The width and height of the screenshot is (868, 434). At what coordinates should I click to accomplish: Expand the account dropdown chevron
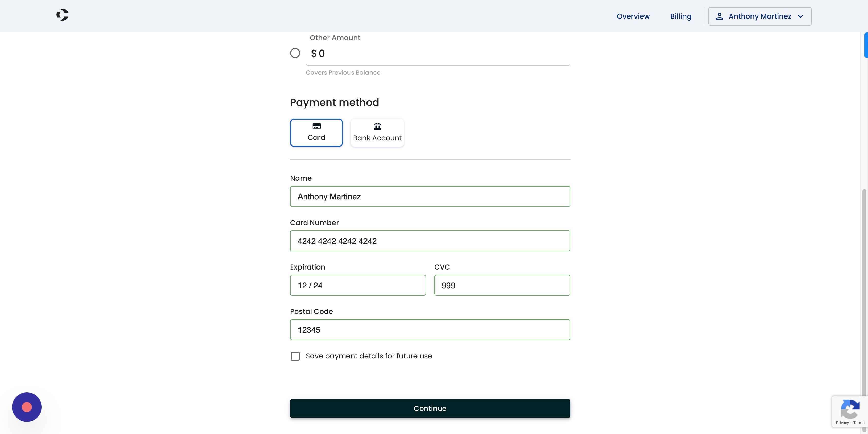pyautogui.click(x=800, y=16)
